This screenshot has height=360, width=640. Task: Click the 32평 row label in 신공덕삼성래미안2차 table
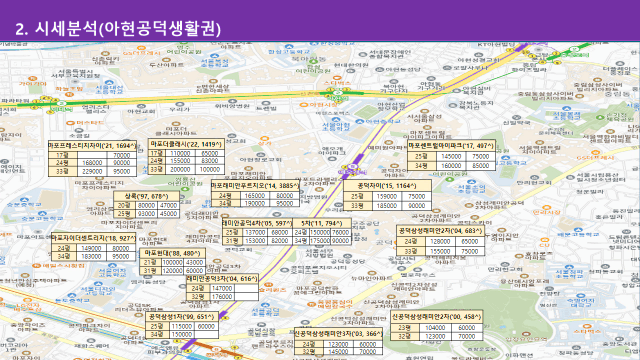click(405, 336)
